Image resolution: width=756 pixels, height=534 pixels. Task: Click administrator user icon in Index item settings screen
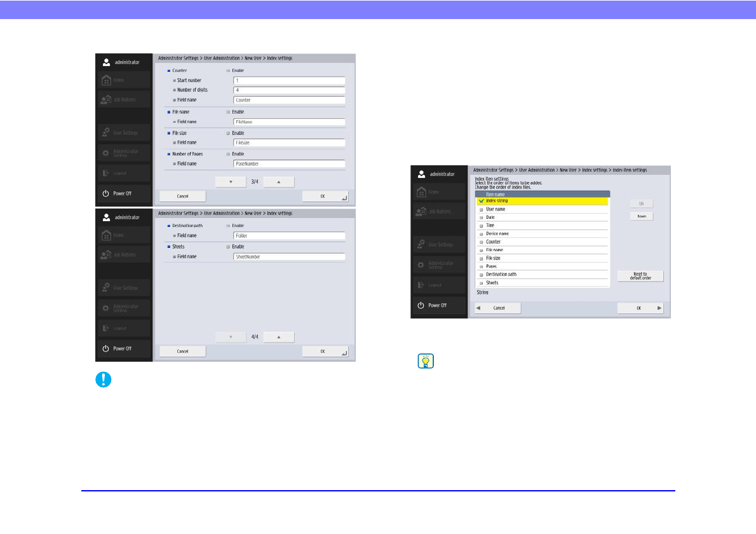pos(421,174)
